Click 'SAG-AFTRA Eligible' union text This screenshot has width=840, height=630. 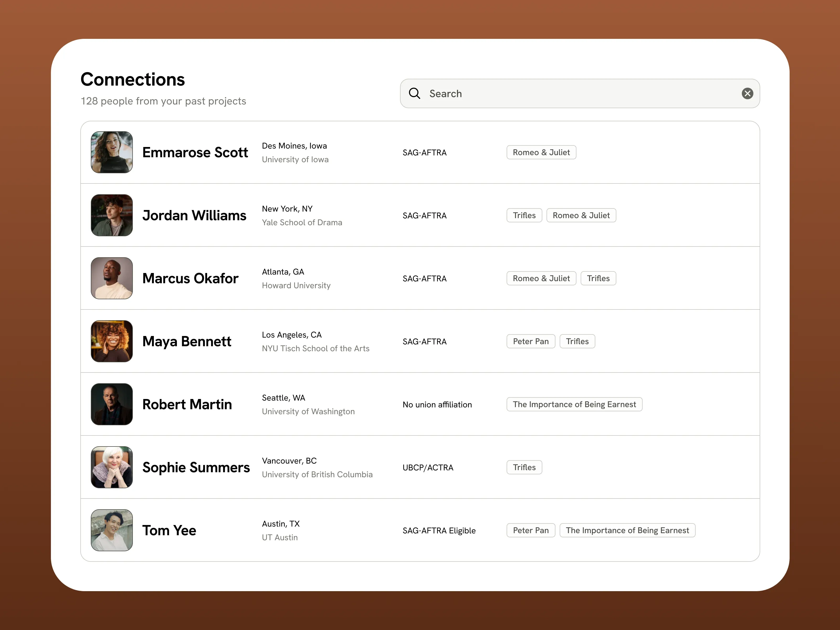click(439, 531)
